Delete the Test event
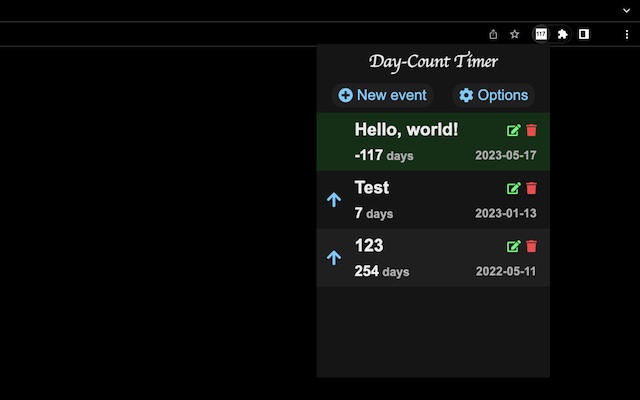The image size is (640, 400). [531, 188]
